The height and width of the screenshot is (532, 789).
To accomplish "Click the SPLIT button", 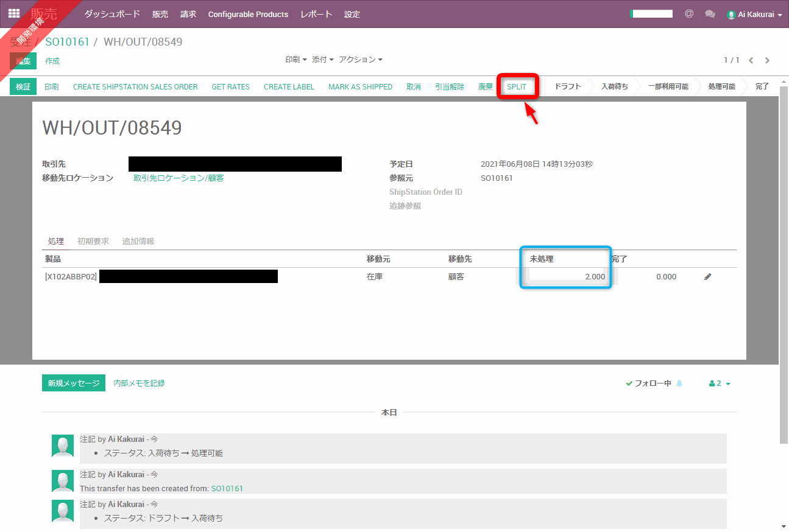I will (x=517, y=86).
